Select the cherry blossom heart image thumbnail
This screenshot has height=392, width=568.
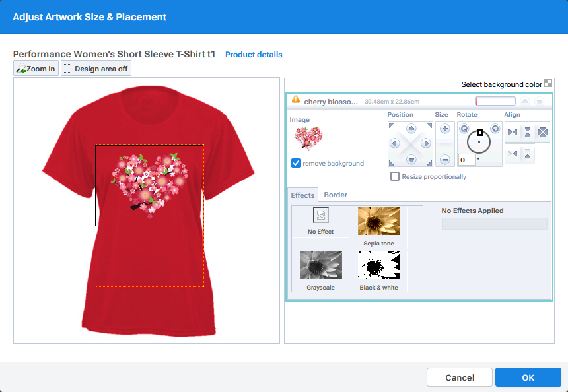[x=308, y=139]
